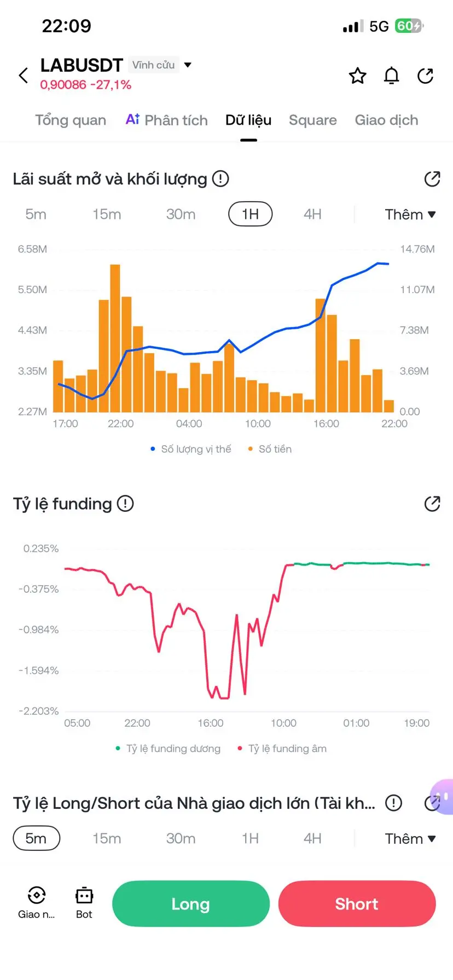453x980 pixels.
Task: Open the Bot icon
Action: tap(84, 903)
